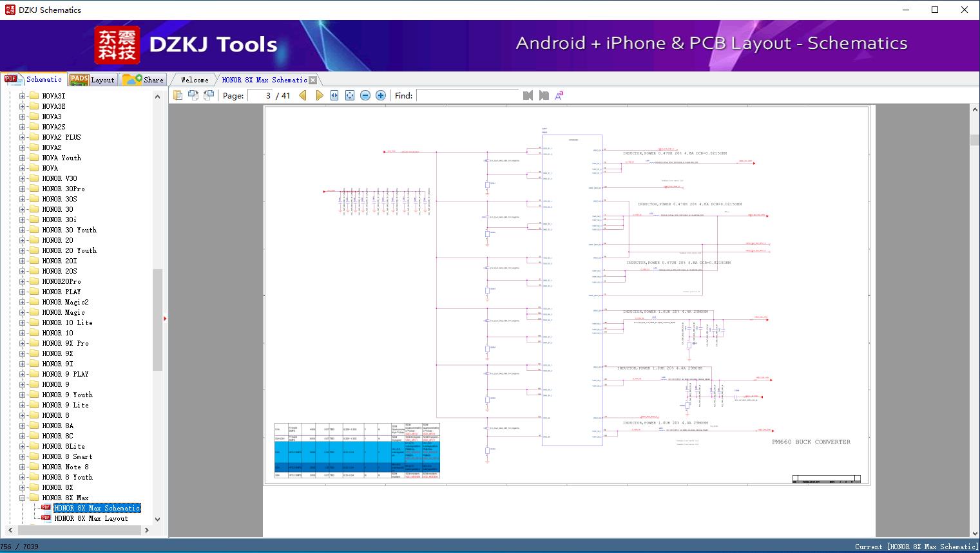Expand the HONOR V30 folder
The image size is (980, 553).
(x=23, y=178)
